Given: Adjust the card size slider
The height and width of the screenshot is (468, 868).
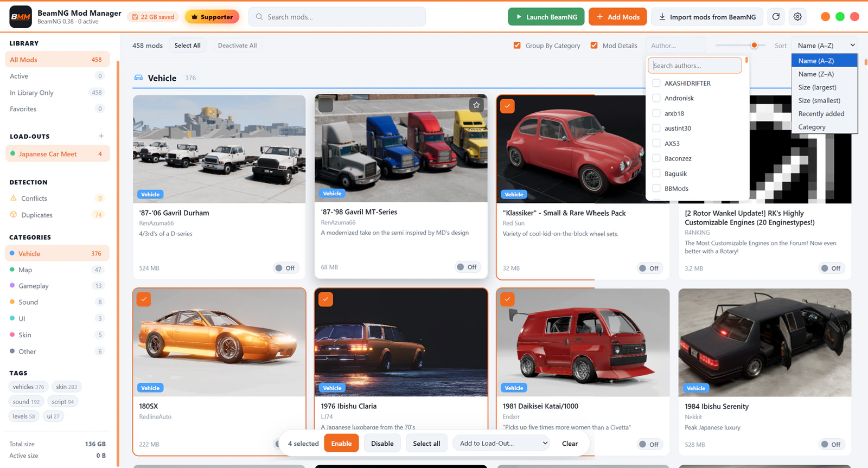Looking at the screenshot, I should (x=754, y=46).
